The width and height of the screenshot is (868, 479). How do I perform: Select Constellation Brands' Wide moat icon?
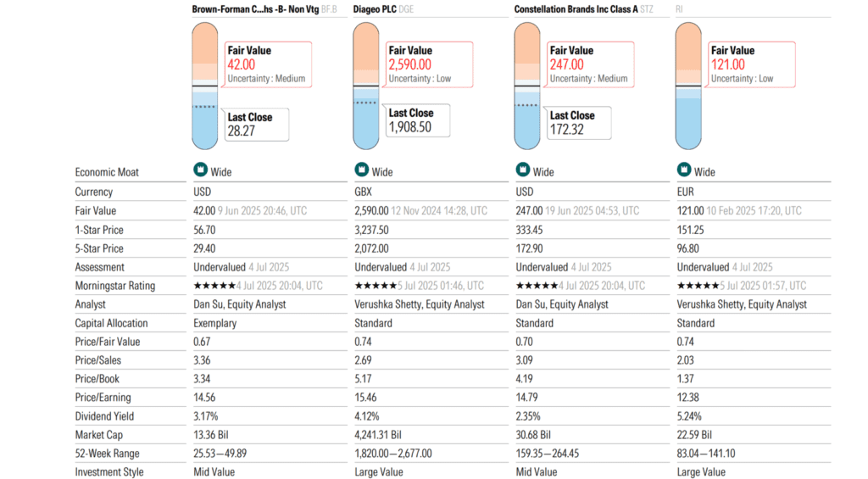[523, 170]
